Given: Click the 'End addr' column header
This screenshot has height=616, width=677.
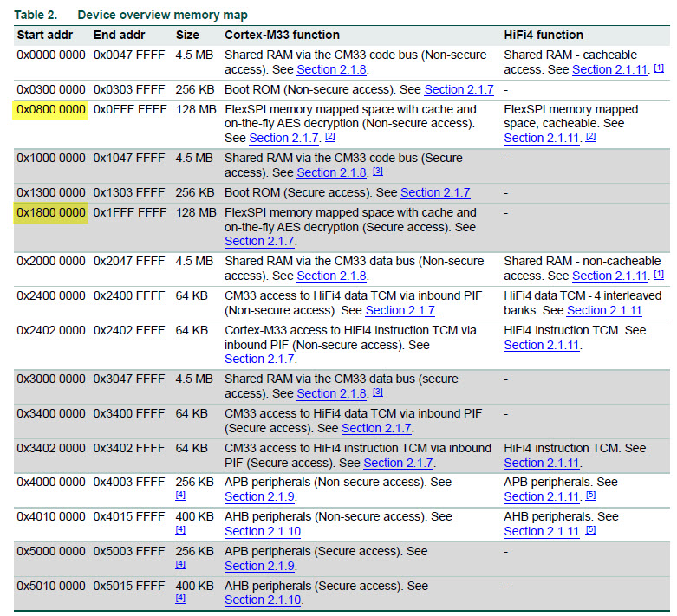Looking at the screenshot, I should coord(119,35).
